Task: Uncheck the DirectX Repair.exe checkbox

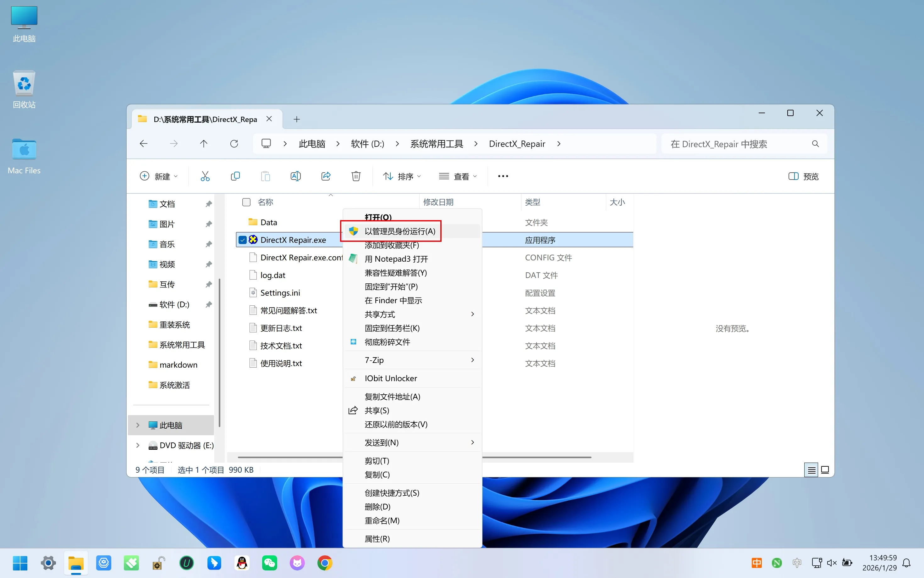Action: click(243, 240)
